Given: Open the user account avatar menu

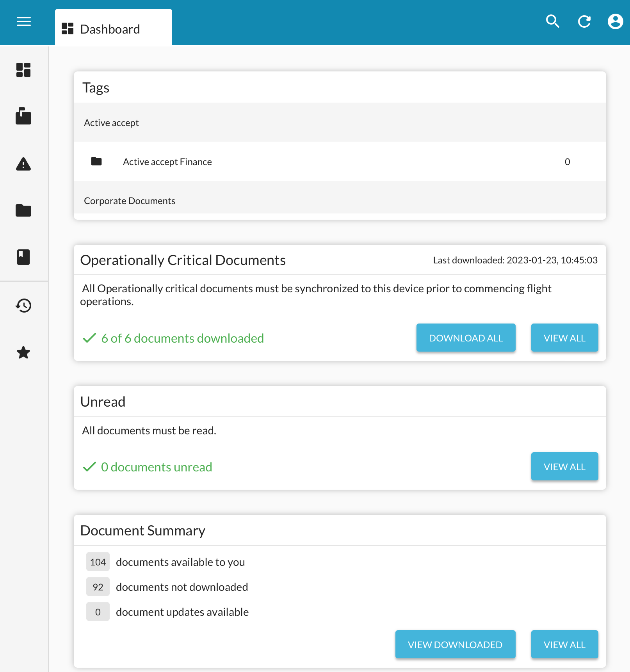Looking at the screenshot, I should tap(615, 22).
